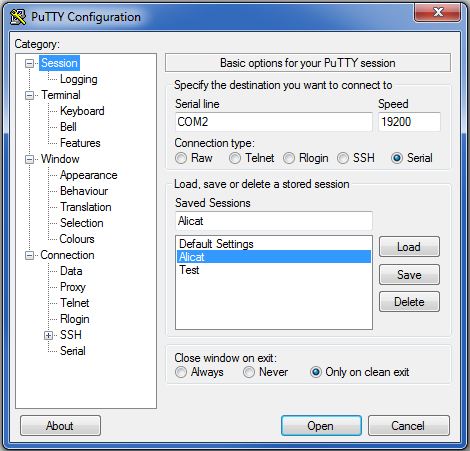Open the Logging category
Screen dimensions: 470x451
pyautogui.click(x=79, y=79)
